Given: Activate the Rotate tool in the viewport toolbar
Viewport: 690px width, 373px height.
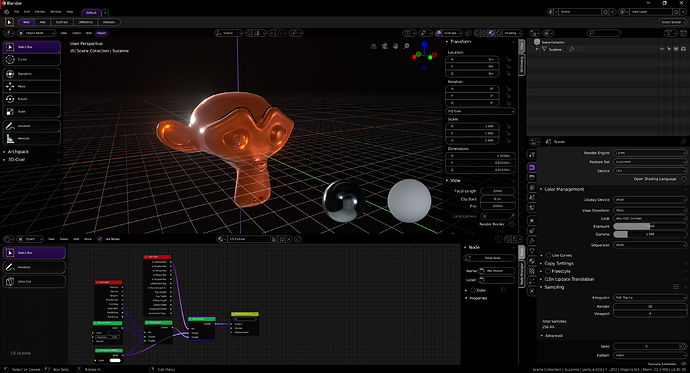Looking at the screenshot, I should click(32, 99).
